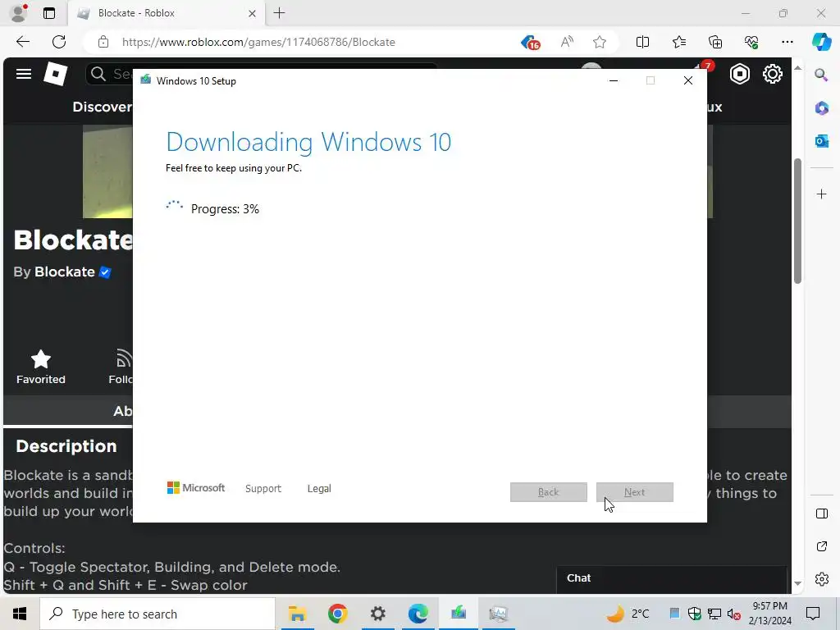Open the extension icon with 16 badge
The image size is (840, 630).
(x=531, y=43)
